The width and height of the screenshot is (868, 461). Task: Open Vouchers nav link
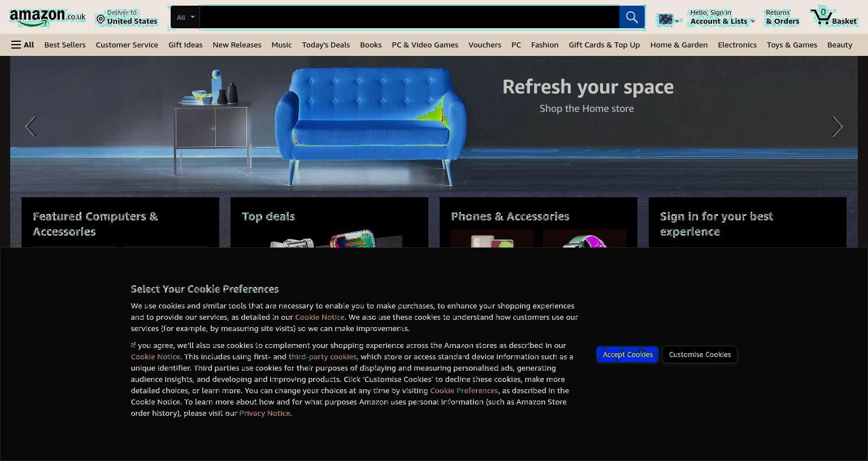485,45
